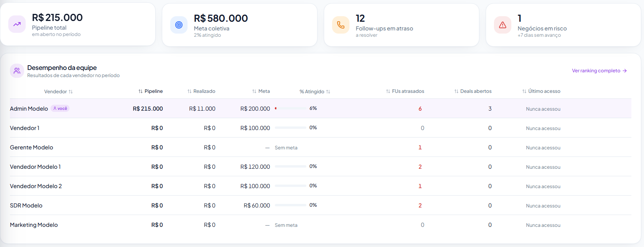Click the Desempenho da equipe heading
The image size is (644, 247).
62,68
